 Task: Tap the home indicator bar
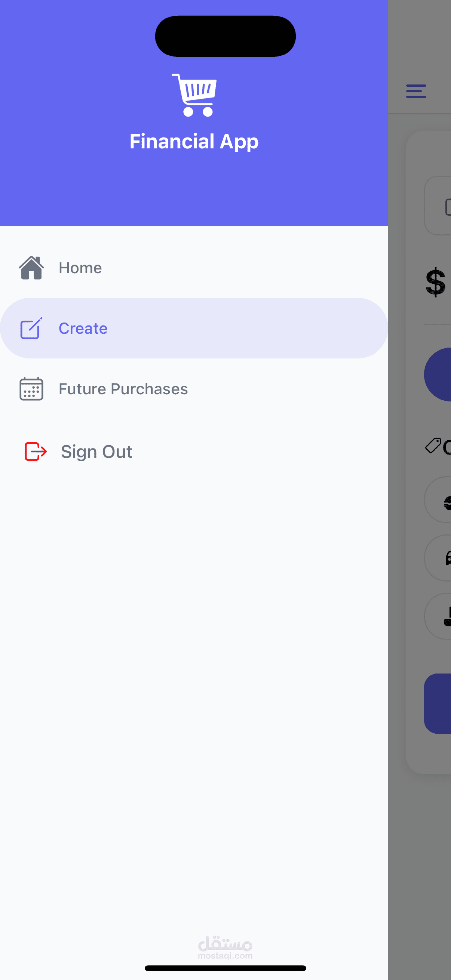point(225,968)
